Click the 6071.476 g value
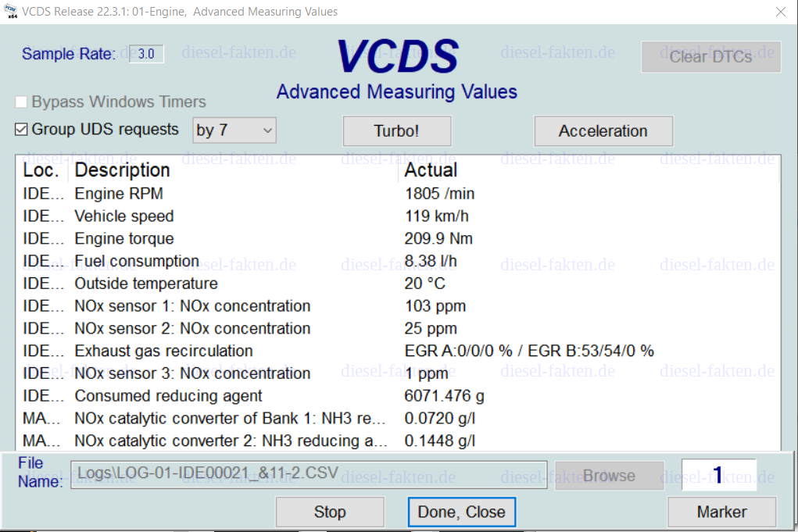 pyautogui.click(x=444, y=396)
